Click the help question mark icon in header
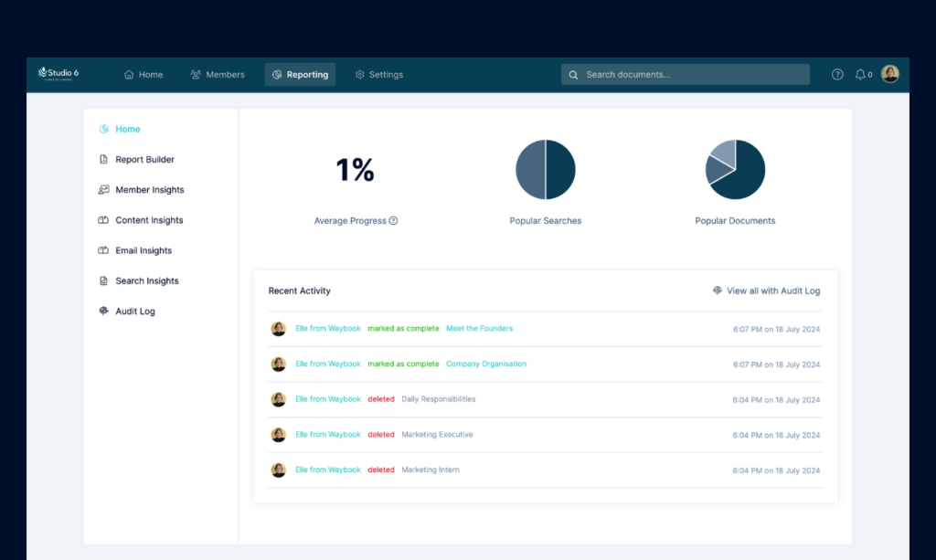 pyautogui.click(x=837, y=75)
